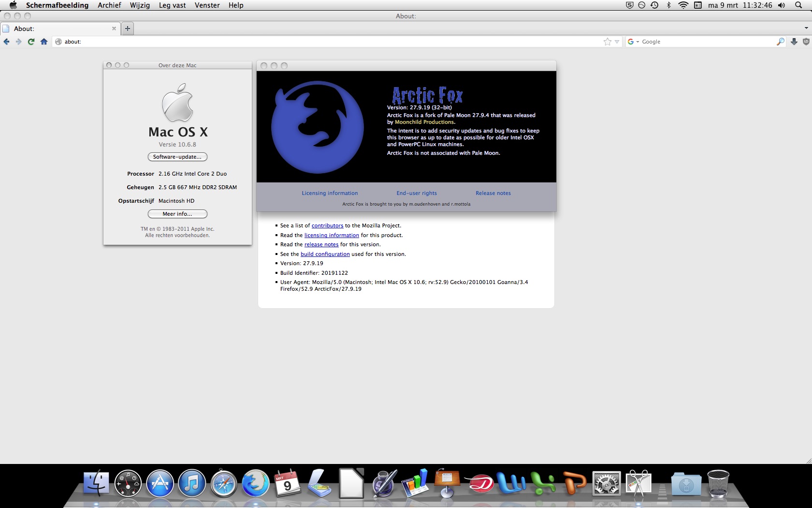Open the Wi-Fi status menu

(683, 5)
